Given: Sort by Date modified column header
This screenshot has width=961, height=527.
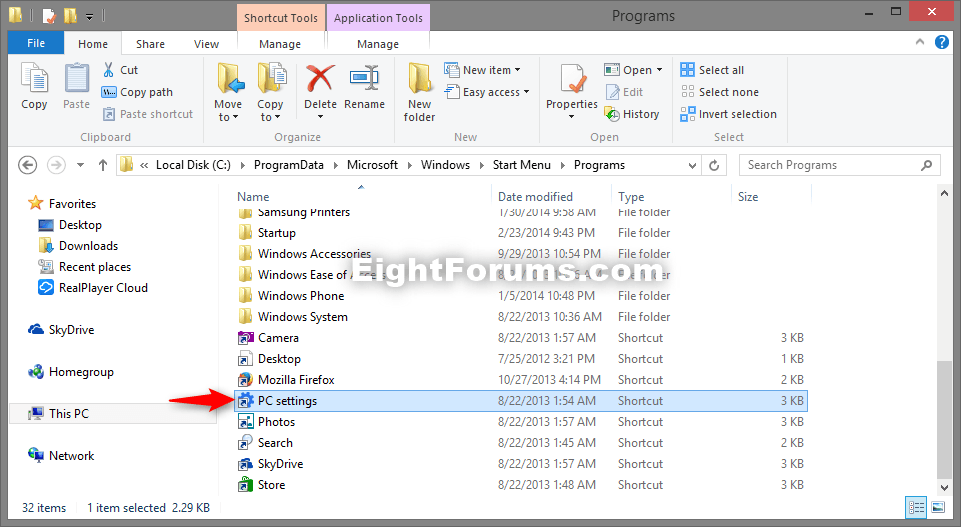Looking at the screenshot, I should [535, 197].
